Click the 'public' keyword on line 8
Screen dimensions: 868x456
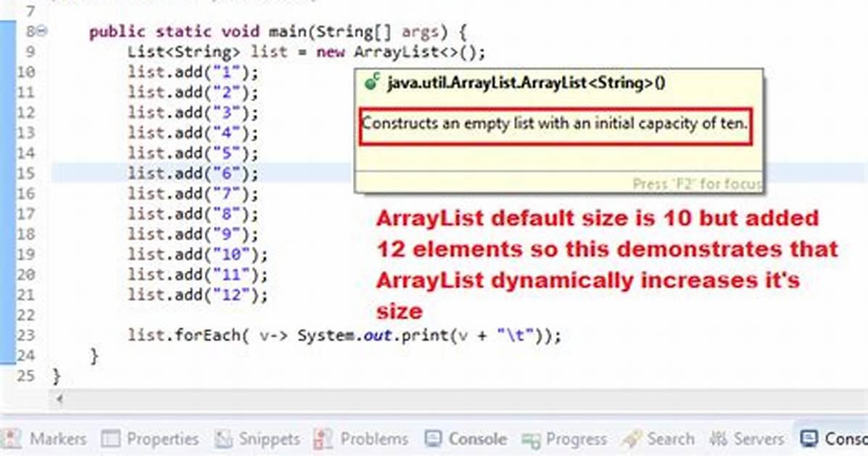[x=117, y=32]
